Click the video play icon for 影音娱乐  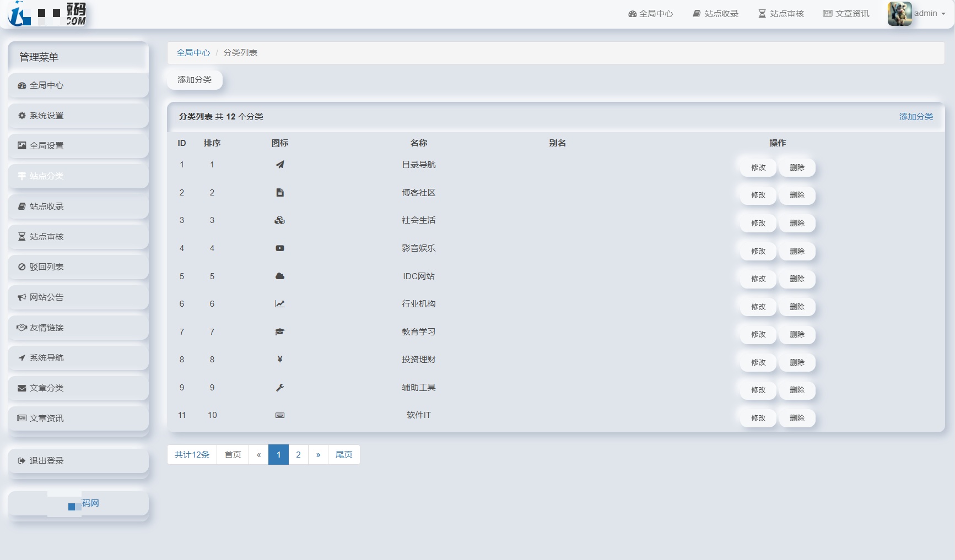pyautogui.click(x=280, y=248)
